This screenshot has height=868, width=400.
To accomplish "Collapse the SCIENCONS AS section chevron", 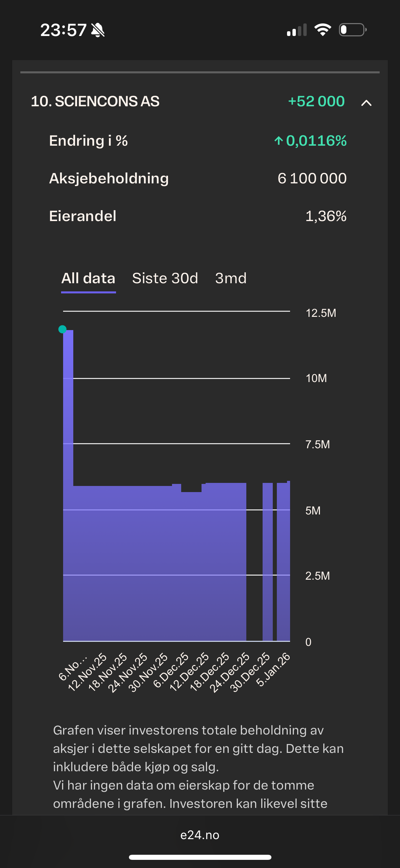I will click(366, 103).
